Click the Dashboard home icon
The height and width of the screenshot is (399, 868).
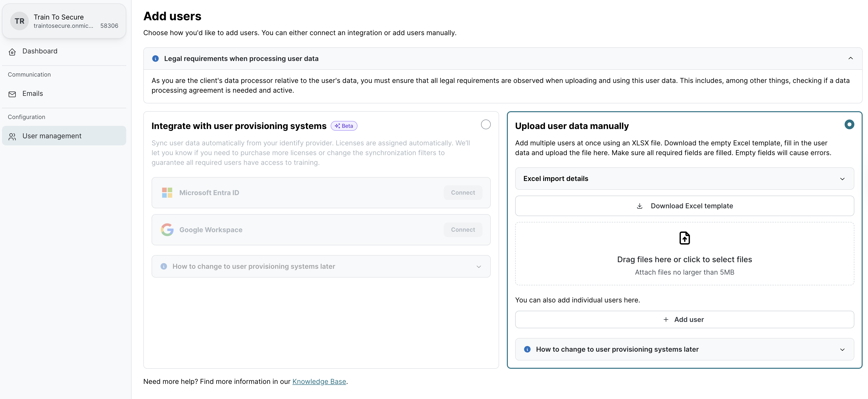coord(12,52)
